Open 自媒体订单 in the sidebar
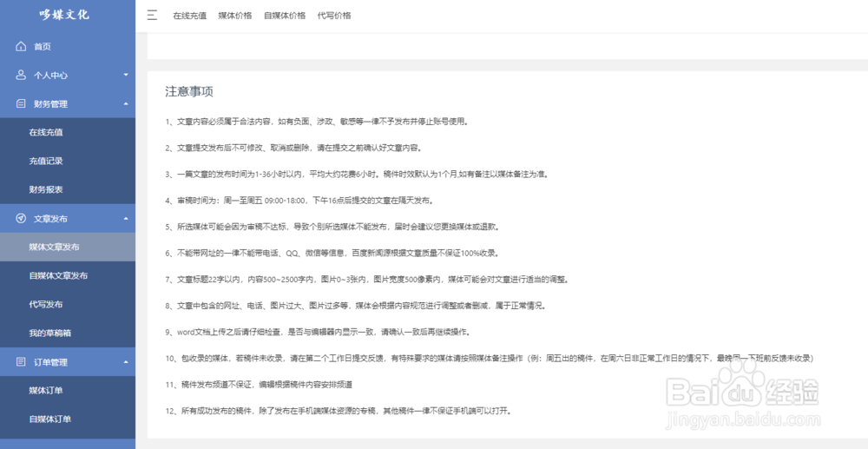 (68, 419)
